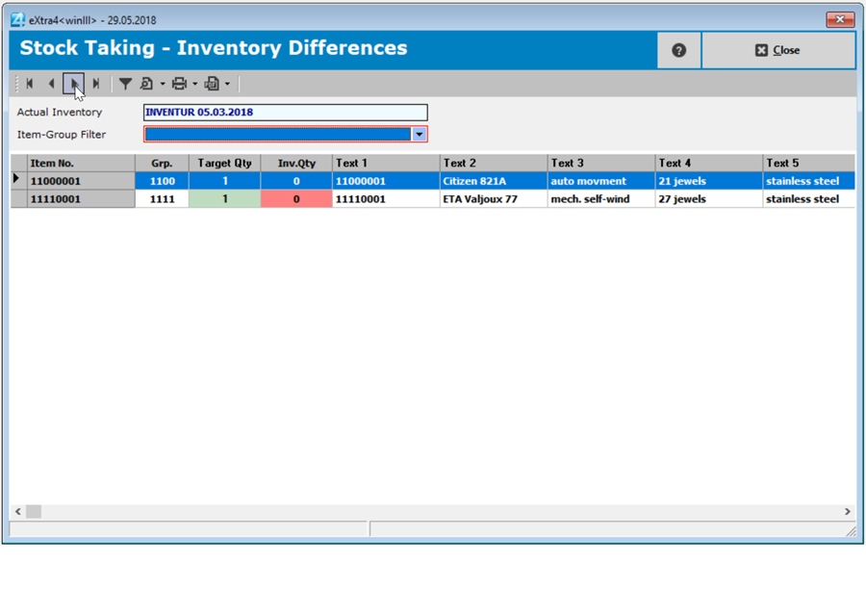Image resolution: width=866 pixels, height=616 pixels.
Task: Navigate to the next record
Action: coord(75,84)
